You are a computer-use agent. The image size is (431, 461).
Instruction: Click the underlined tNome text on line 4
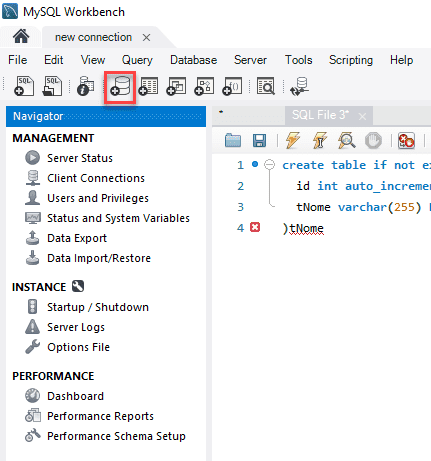pos(306,228)
